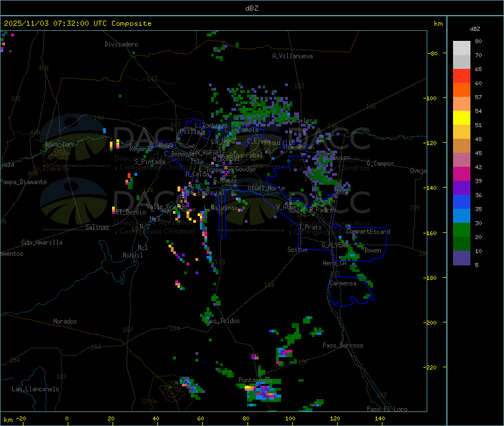504x426 pixels.
Task: Select the 'G_ALVEAR' place label
Action: [x=335, y=245]
